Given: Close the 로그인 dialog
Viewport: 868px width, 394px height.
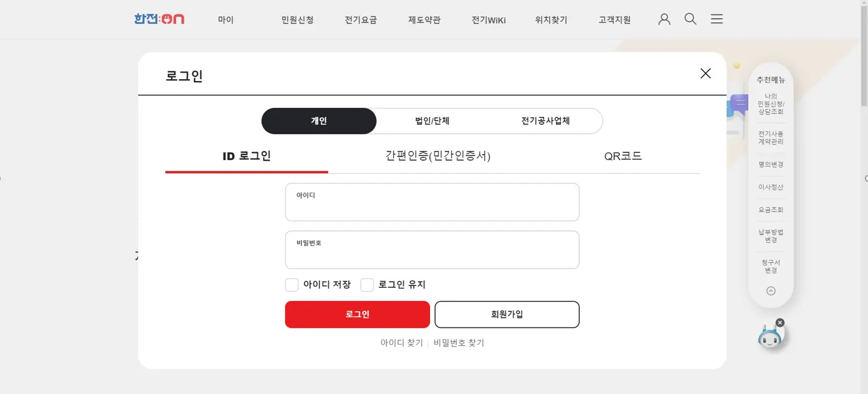Looking at the screenshot, I should tap(705, 73).
